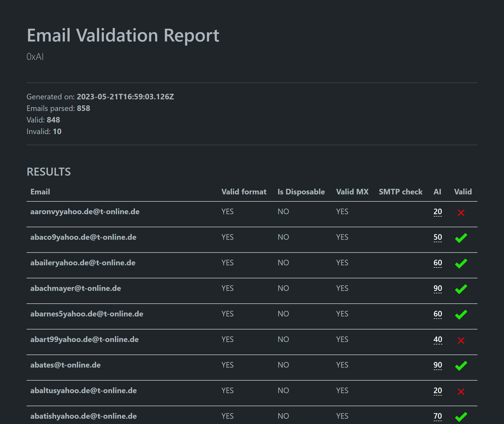Click AI score 50 for abaco9yahoo.de
Screen dimensions: 504x424
pos(438,237)
